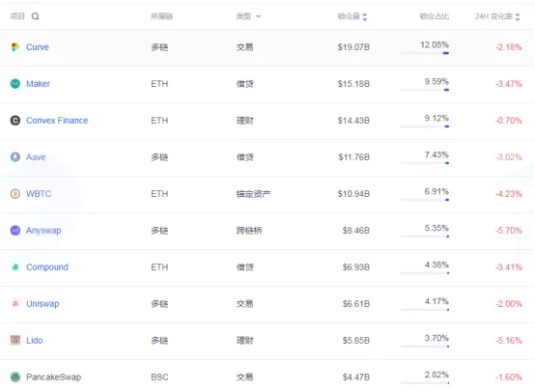
Task: Open the Uniswap project link
Action: coord(42,304)
